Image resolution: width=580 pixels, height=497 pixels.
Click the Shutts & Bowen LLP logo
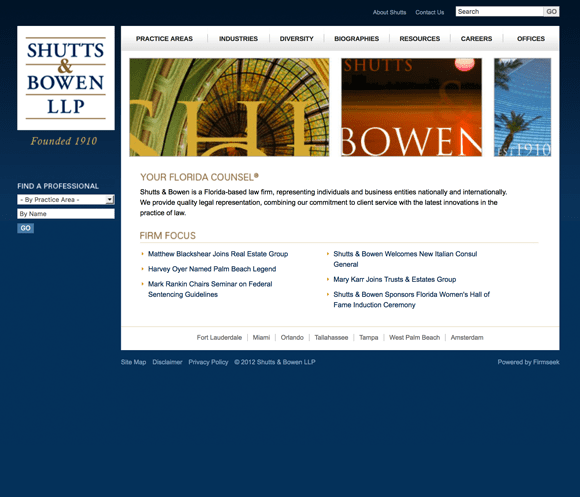pos(66,78)
